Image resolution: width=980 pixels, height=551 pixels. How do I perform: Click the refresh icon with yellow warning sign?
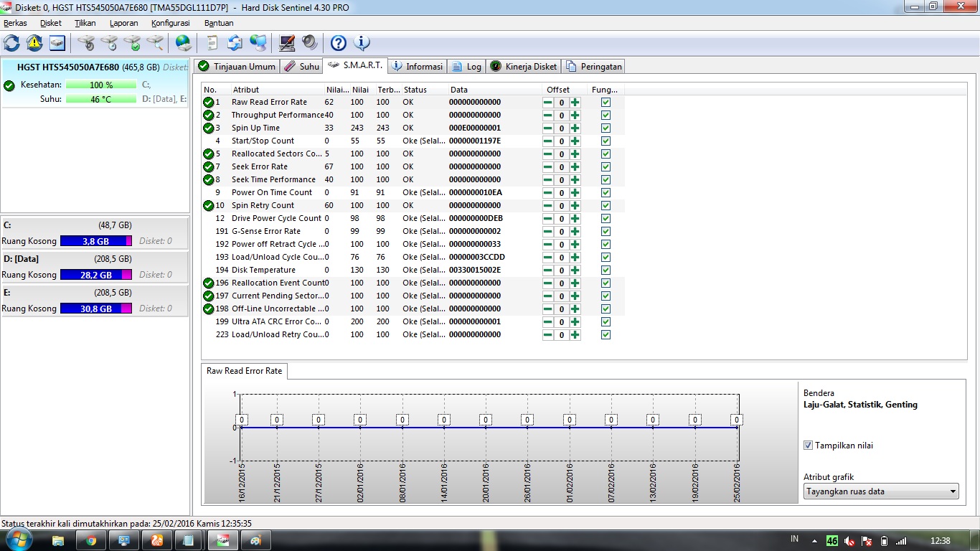34,43
